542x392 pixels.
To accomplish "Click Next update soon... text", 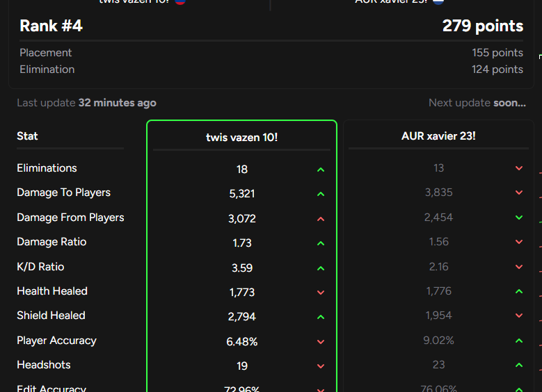I will coord(477,103).
